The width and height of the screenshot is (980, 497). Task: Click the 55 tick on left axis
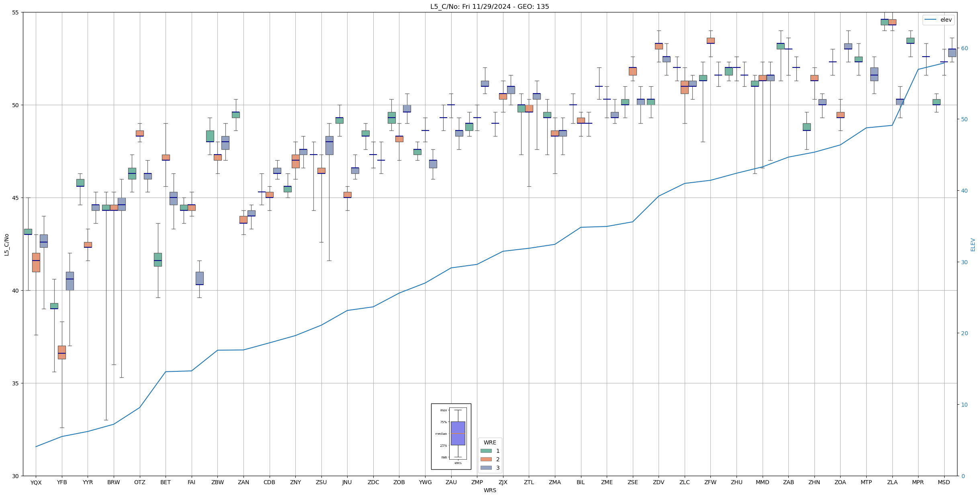pos(15,12)
